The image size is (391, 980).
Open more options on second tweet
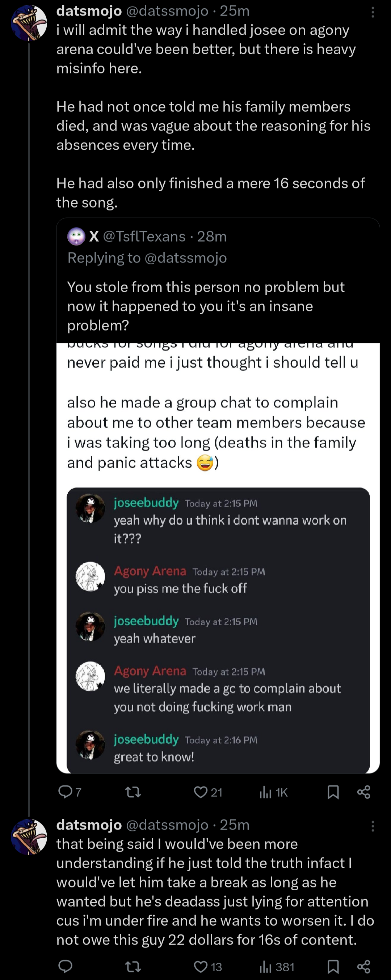pos(373,826)
